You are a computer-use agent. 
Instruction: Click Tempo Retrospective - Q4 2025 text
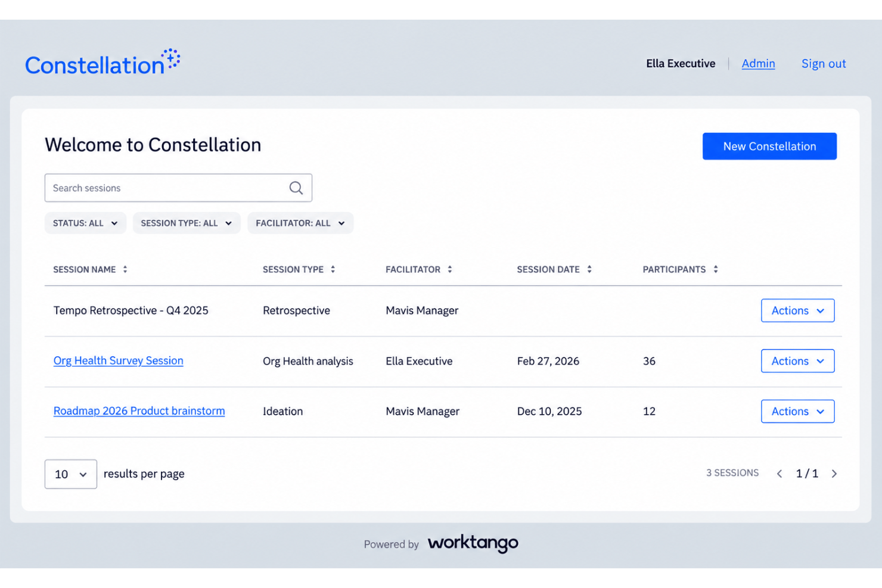[131, 310]
